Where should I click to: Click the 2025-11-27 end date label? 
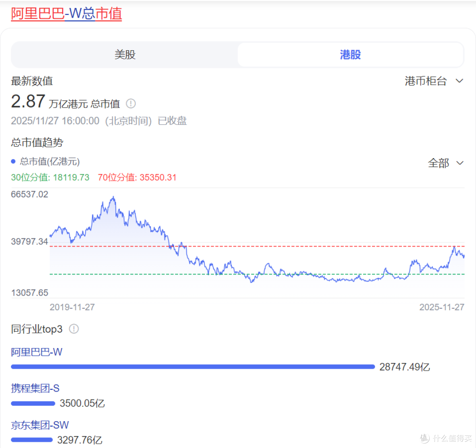(x=442, y=307)
